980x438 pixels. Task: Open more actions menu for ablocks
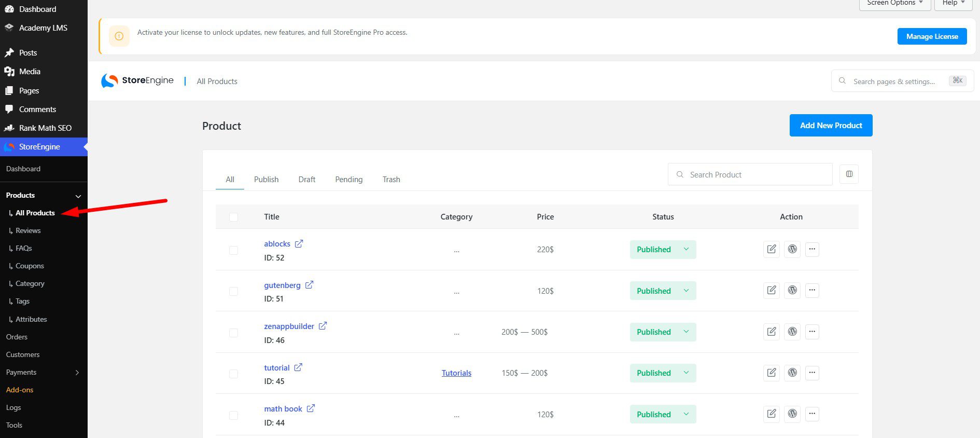[812, 249]
